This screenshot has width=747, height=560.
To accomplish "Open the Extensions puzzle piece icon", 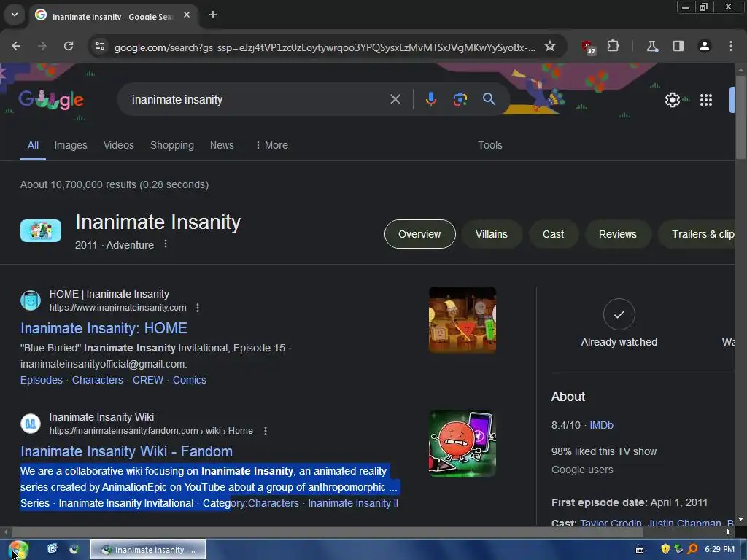I will tap(613, 46).
